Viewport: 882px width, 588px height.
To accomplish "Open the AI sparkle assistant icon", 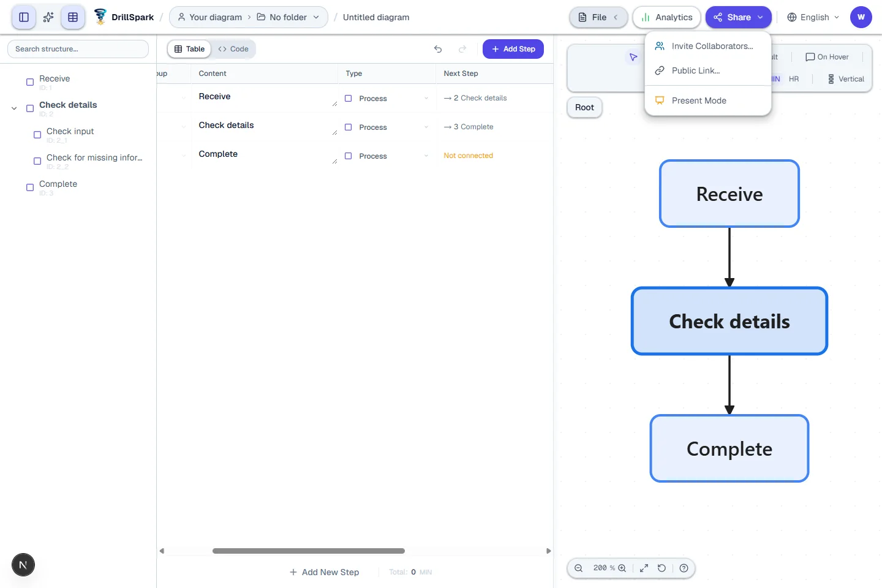I will pyautogui.click(x=48, y=17).
